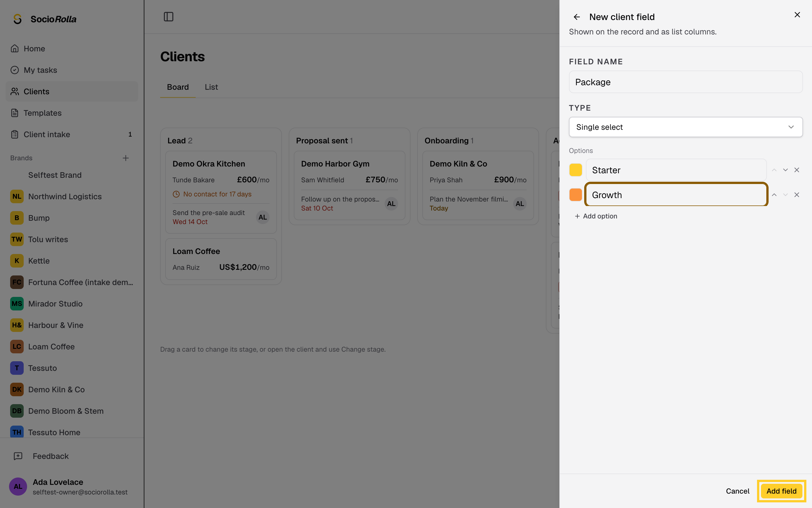Move the Starter option down
The width and height of the screenshot is (812, 508).
coord(785,170)
